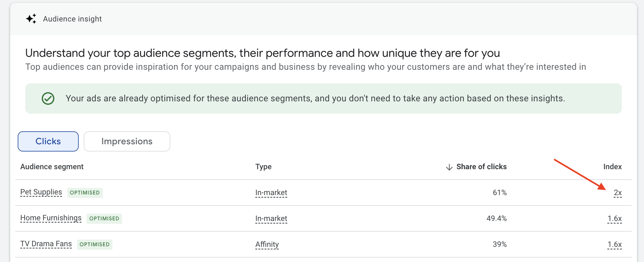Click the Audience segment column header
Image resolution: width=644 pixels, height=262 pixels.
(52, 167)
